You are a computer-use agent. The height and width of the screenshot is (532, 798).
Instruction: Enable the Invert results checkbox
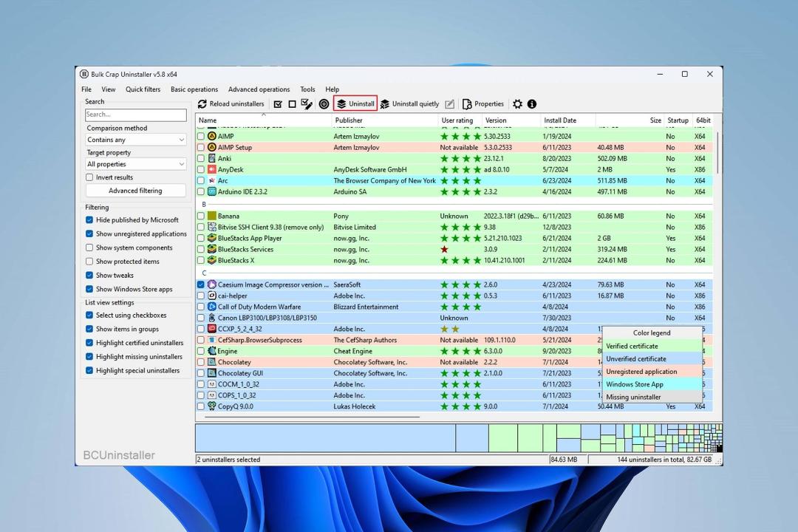click(x=89, y=177)
